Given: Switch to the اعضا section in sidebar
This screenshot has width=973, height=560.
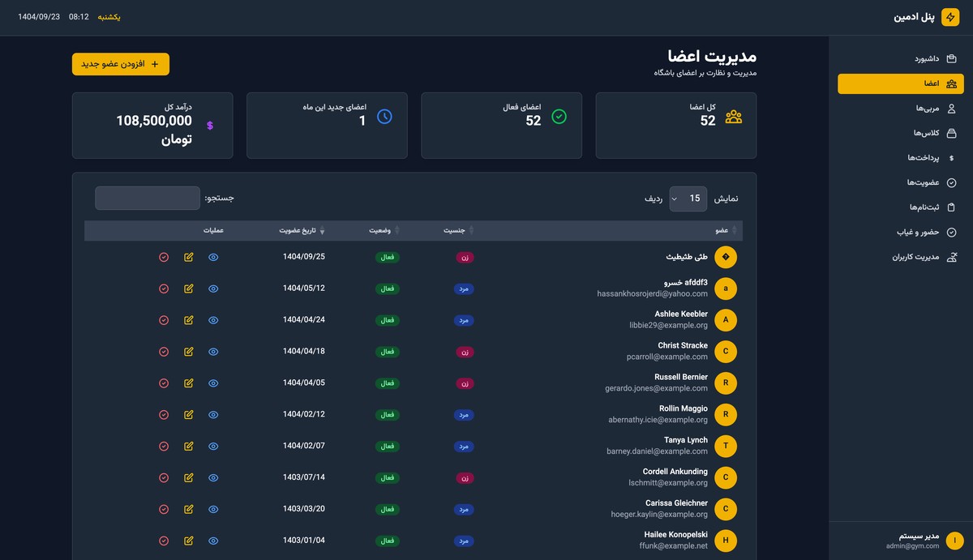Looking at the screenshot, I should [900, 83].
